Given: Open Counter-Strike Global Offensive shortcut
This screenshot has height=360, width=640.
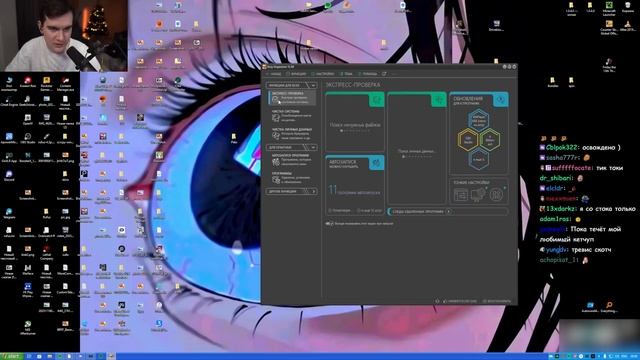Looking at the screenshot, I should coord(609,27).
